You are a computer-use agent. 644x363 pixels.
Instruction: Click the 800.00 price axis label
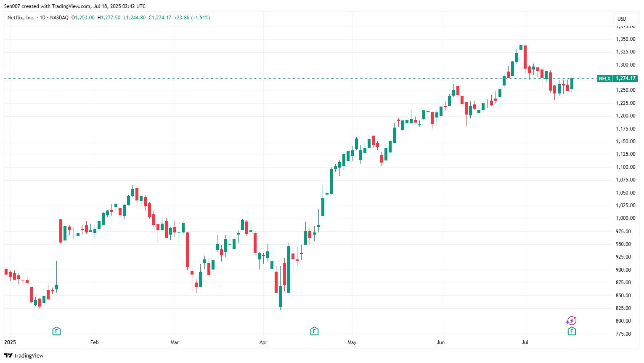click(623, 321)
